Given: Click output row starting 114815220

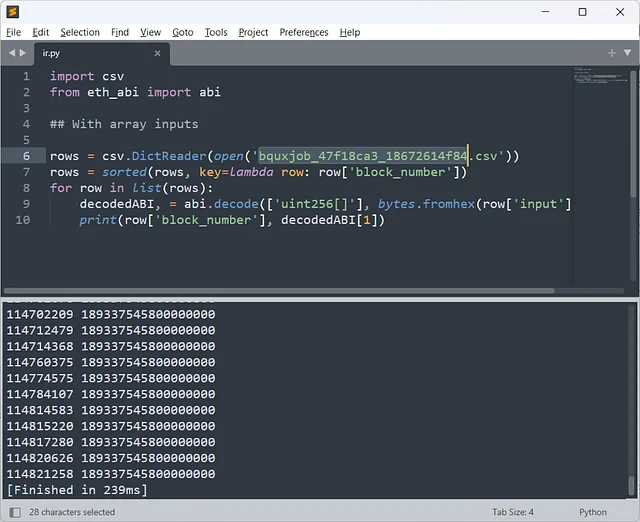Looking at the screenshot, I should coord(111,426).
